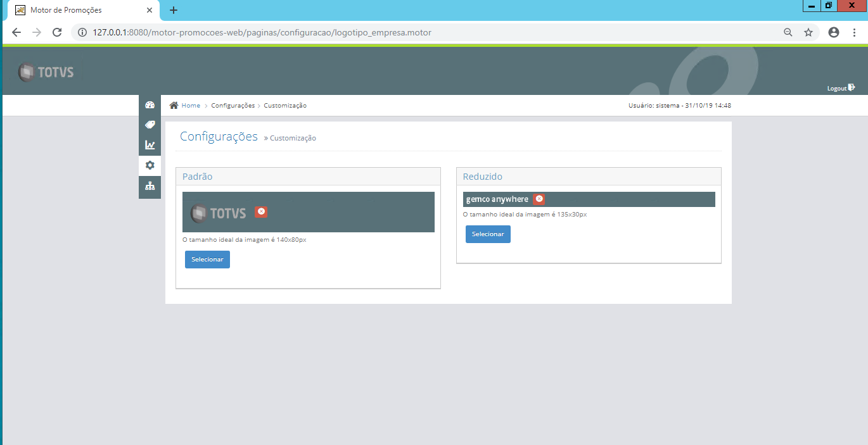The width and height of the screenshot is (868, 445).
Task: Open the Chrome profile avatar icon
Action: tap(834, 32)
